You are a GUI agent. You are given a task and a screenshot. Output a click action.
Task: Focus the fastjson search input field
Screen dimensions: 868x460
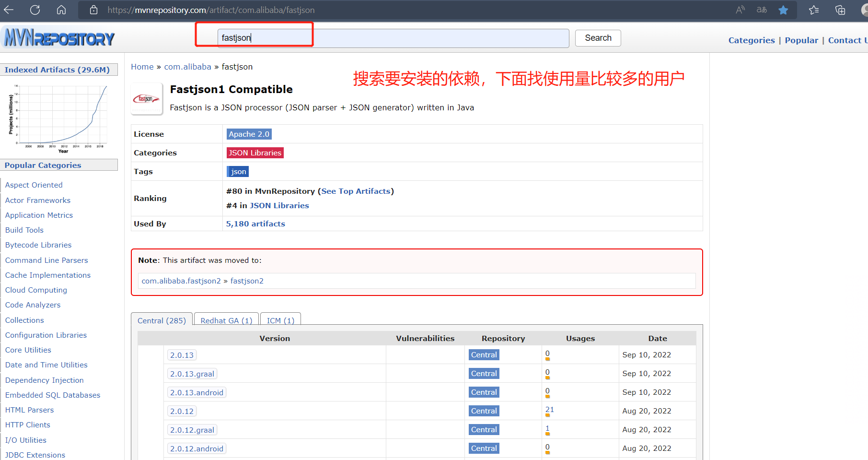pyautogui.click(x=393, y=38)
